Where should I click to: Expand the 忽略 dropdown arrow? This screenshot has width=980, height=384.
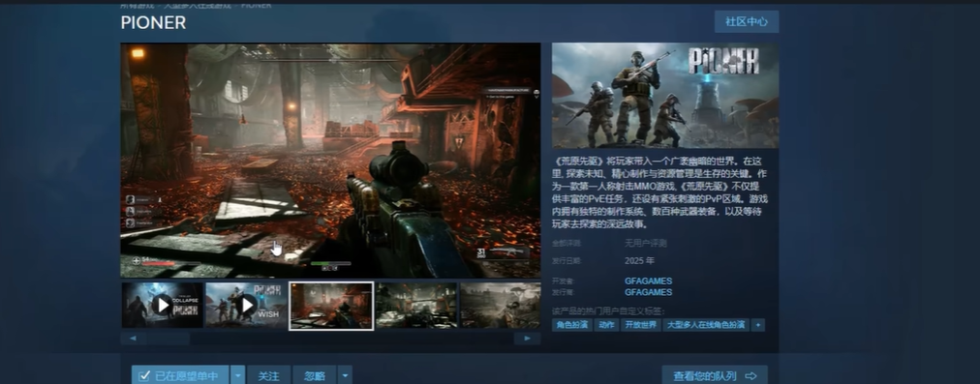[346, 375]
